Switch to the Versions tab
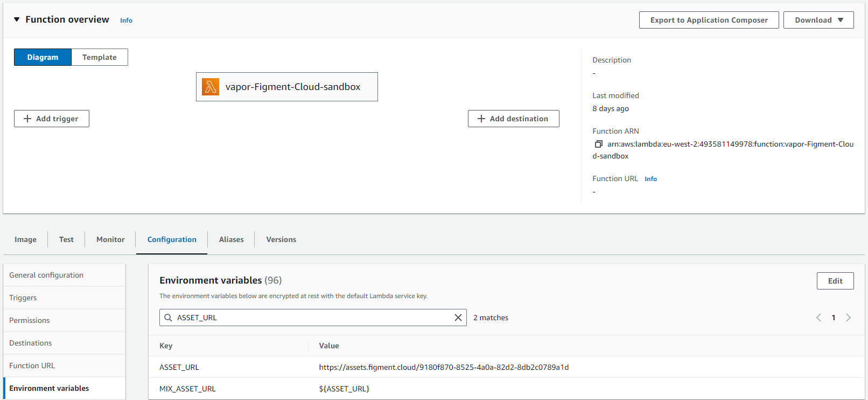Screen dimensions: 868x400 281,239
